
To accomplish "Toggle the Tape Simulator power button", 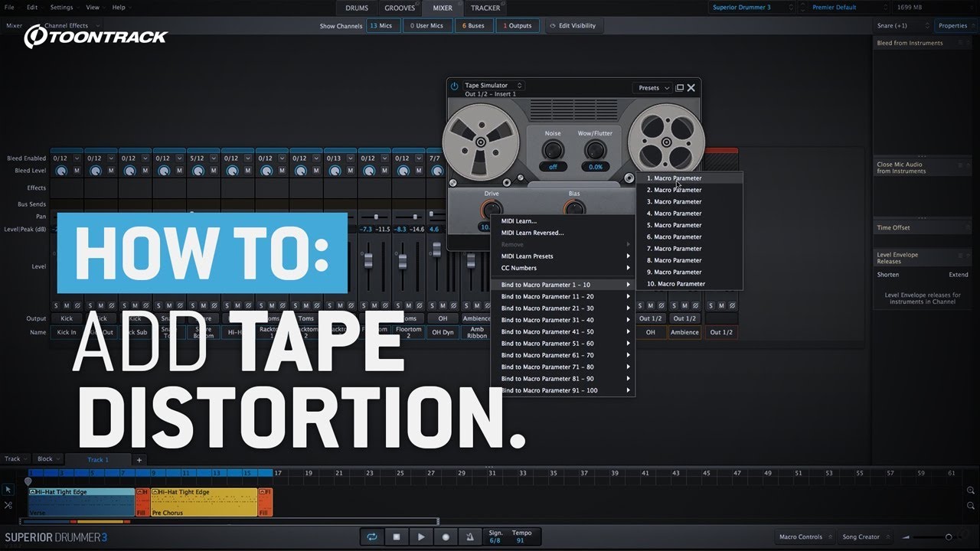I will [x=454, y=87].
